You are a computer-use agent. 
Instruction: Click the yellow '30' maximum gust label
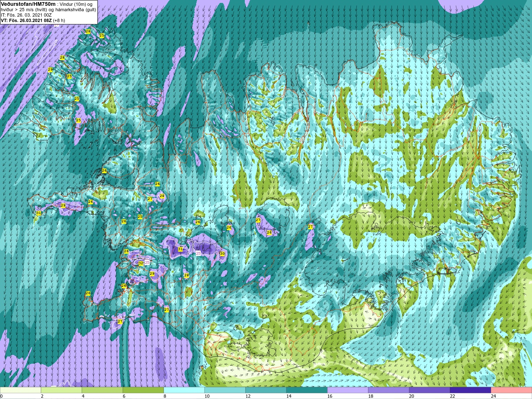click(x=222, y=254)
